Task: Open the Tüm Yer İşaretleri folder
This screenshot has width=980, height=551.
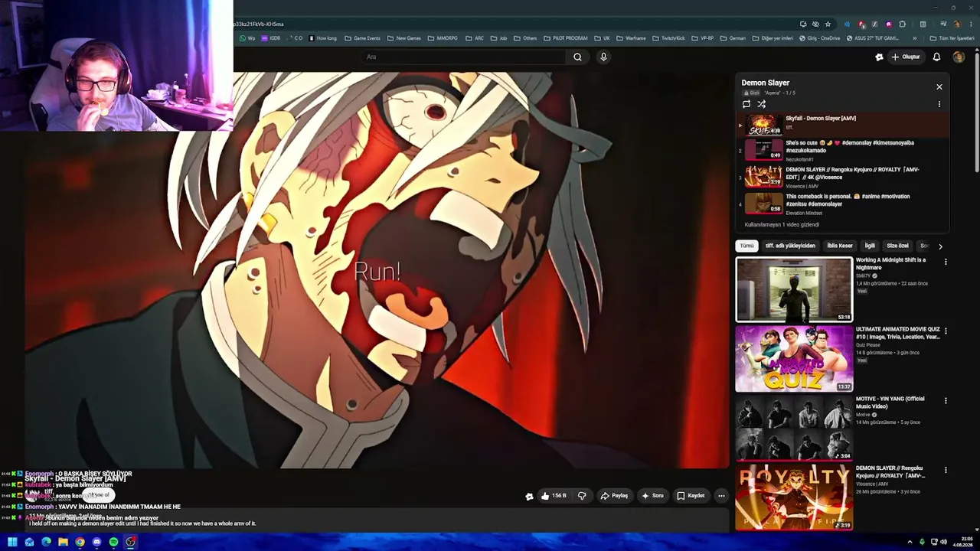Action: pos(952,38)
